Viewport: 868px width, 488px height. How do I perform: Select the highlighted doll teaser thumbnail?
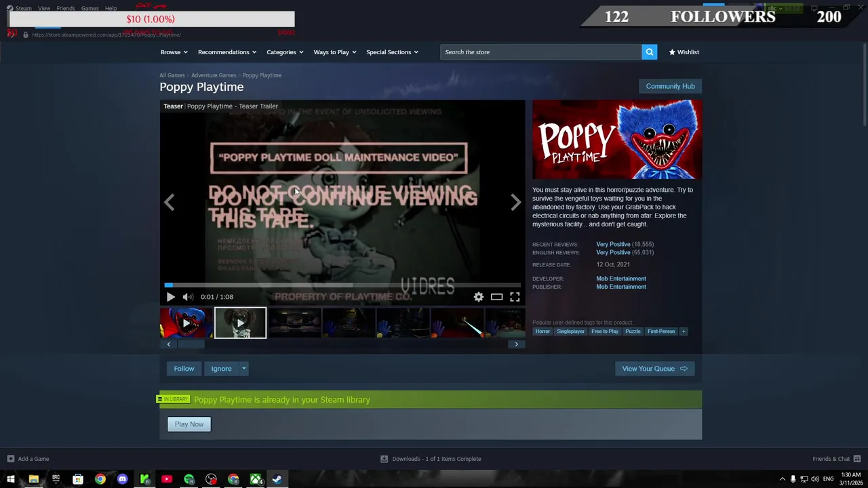point(240,323)
